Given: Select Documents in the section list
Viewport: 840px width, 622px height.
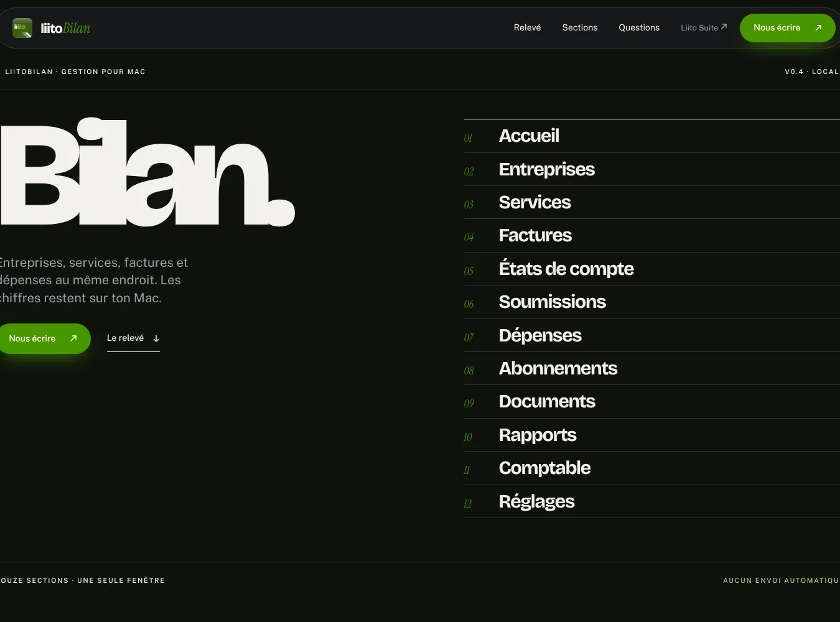Looking at the screenshot, I should [x=652, y=402].
